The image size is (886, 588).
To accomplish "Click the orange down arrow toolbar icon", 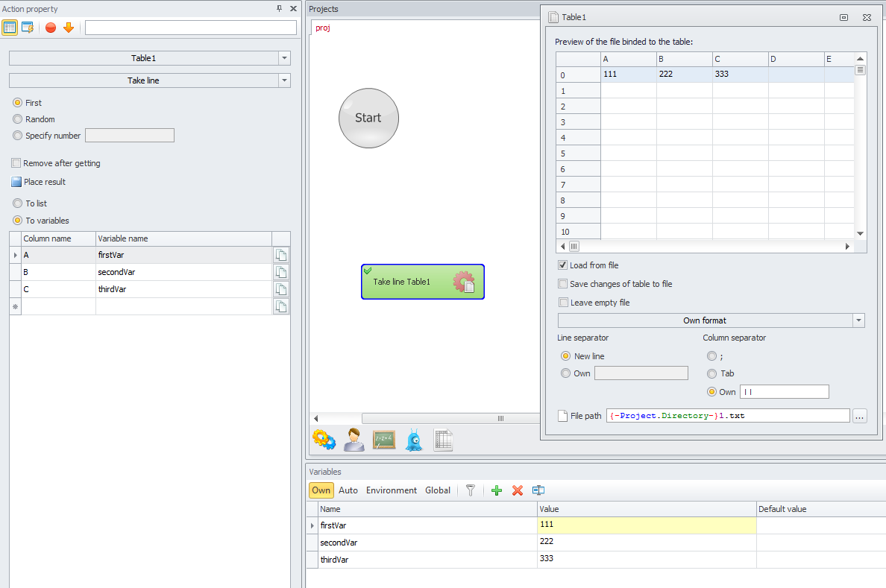I will 69,27.
